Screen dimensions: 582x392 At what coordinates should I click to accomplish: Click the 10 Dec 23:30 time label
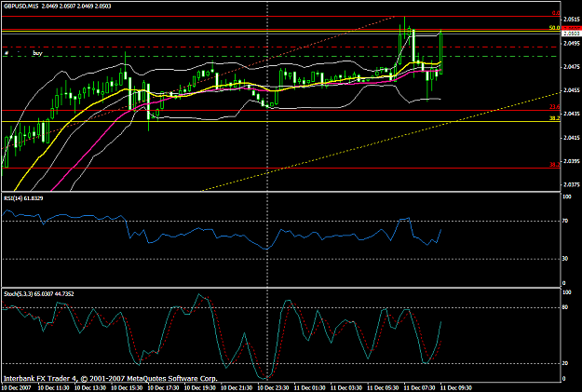click(x=273, y=388)
